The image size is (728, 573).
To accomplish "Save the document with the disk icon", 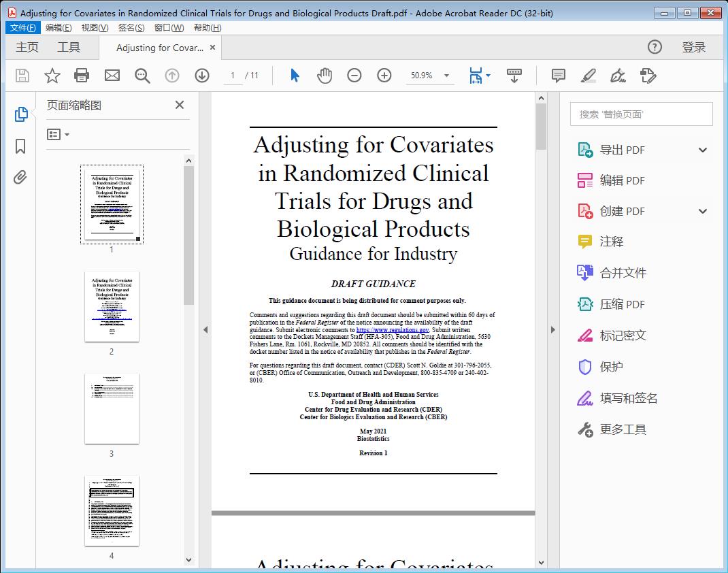I will pyautogui.click(x=22, y=76).
